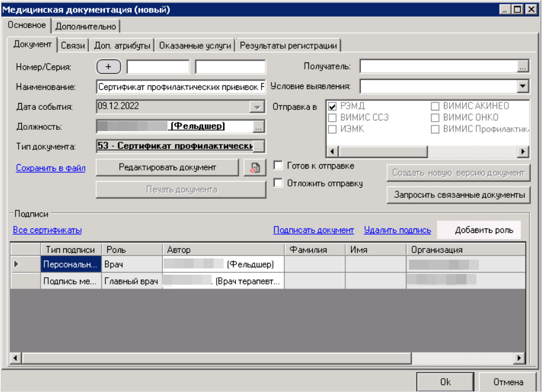Click the Наименование input field
This screenshot has width=542, height=392.
tap(181, 87)
